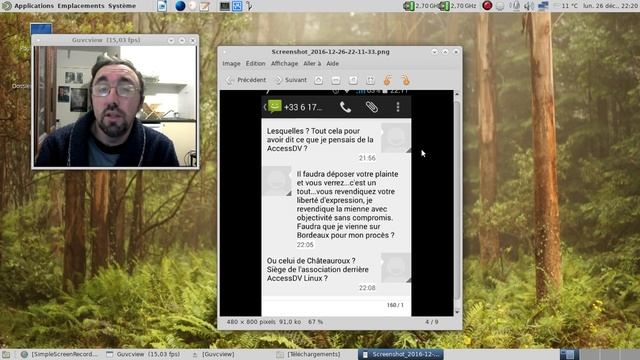This screenshot has height=360, width=640.
Task: Click the 4 / 9 image counter
Action: (x=431, y=322)
